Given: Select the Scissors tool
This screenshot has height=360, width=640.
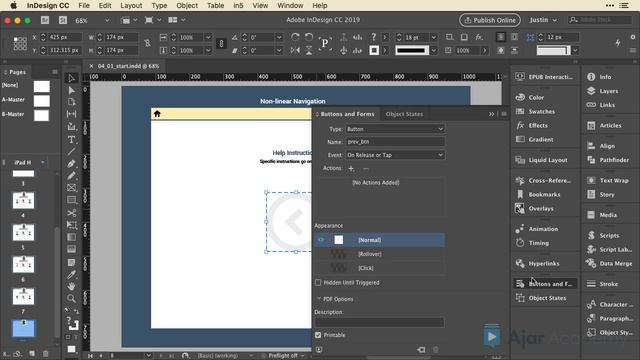Looking at the screenshot, I should tap(71, 213).
